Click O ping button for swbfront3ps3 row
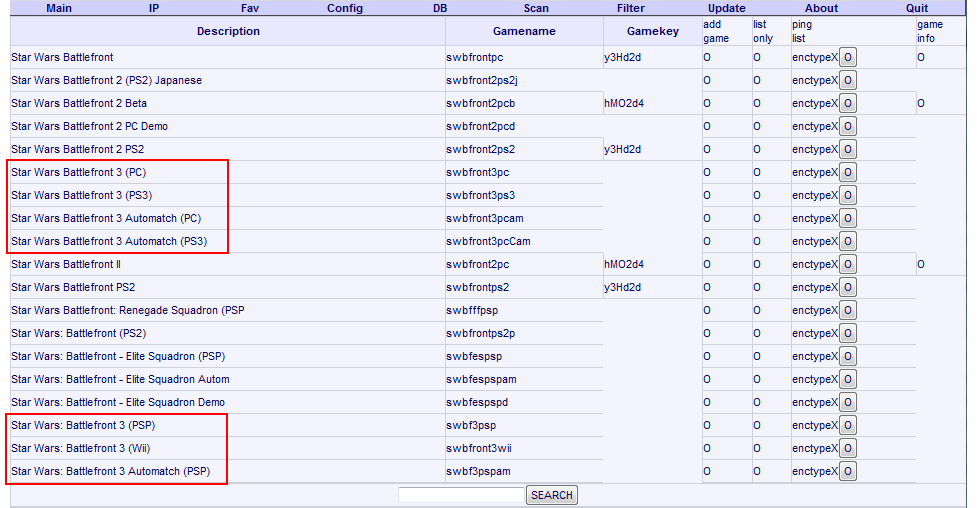 click(x=847, y=196)
